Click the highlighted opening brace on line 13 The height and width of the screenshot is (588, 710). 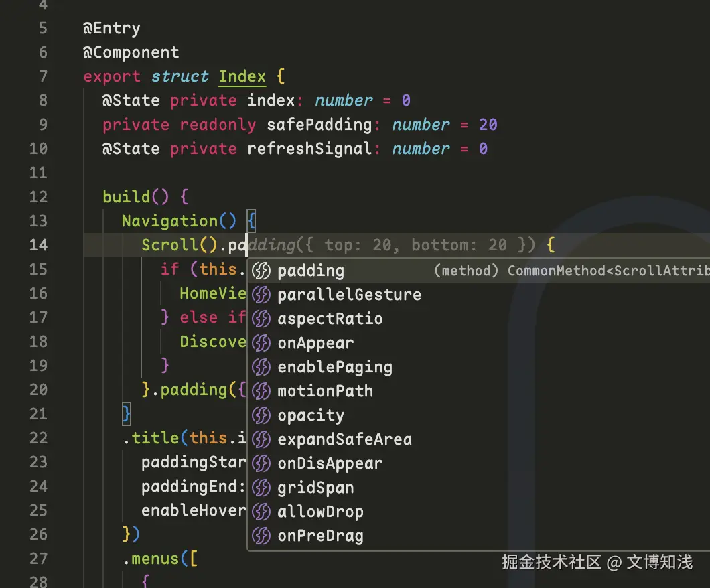click(x=252, y=221)
